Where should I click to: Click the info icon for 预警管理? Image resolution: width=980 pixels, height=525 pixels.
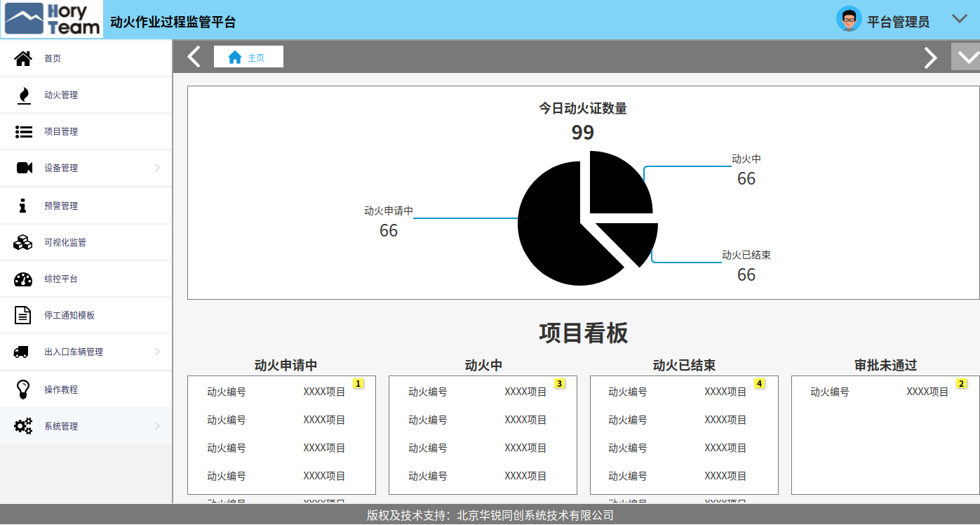click(23, 206)
